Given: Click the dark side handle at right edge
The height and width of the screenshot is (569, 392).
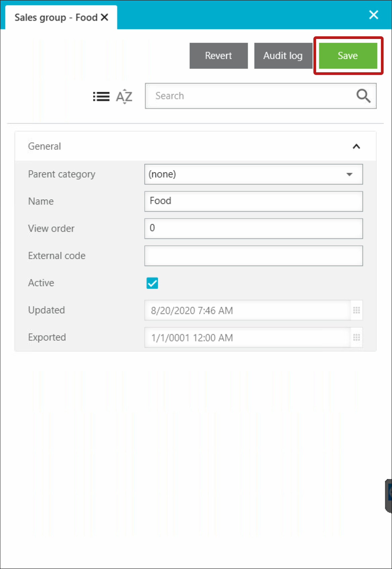Looking at the screenshot, I should click(389, 496).
